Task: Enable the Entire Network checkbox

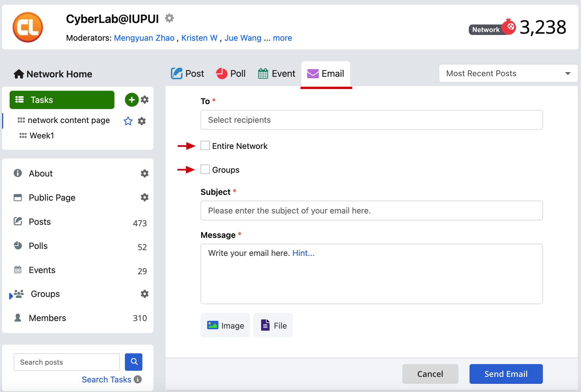Action: pyautogui.click(x=205, y=146)
